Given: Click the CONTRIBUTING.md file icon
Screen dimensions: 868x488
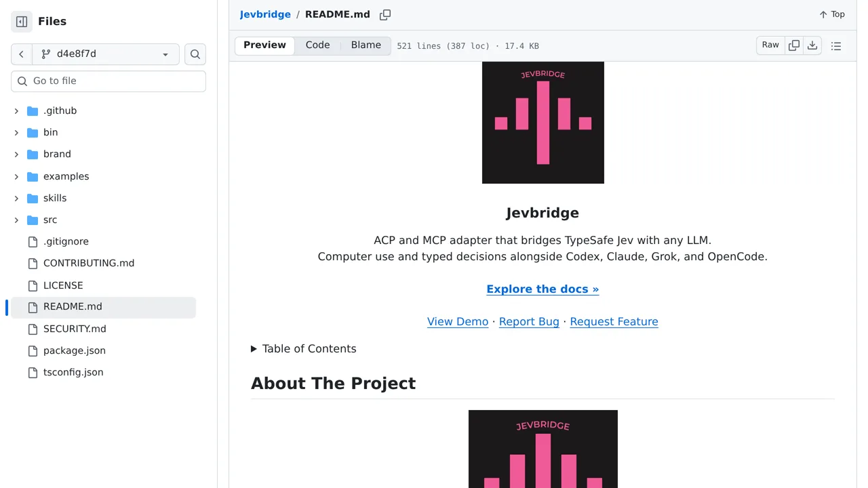Looking at the screenshot, I should coord(33,263).
